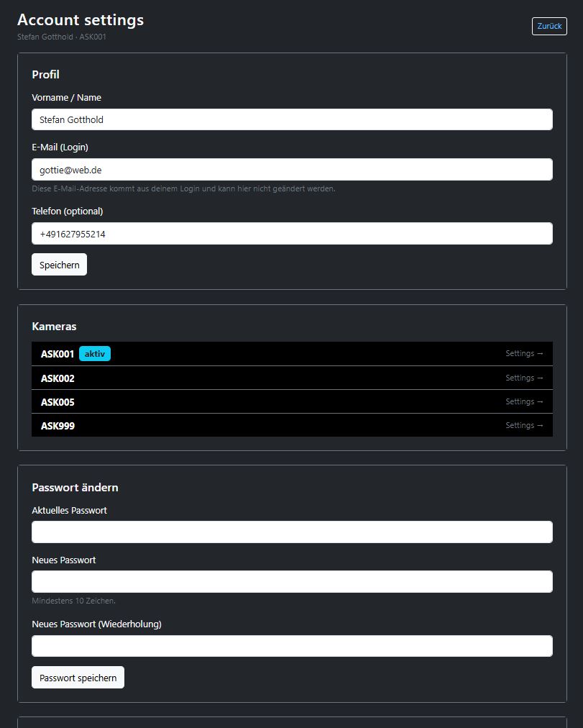The width and height of the screenshot is (583, 728).
Task: Click the Neues Passwort field
Action: (292, 581)
